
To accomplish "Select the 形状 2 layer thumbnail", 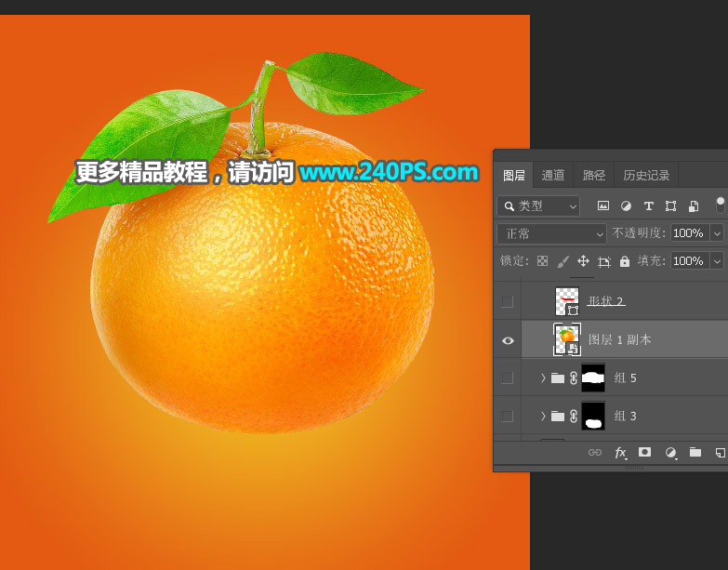I will pos(567,301).
